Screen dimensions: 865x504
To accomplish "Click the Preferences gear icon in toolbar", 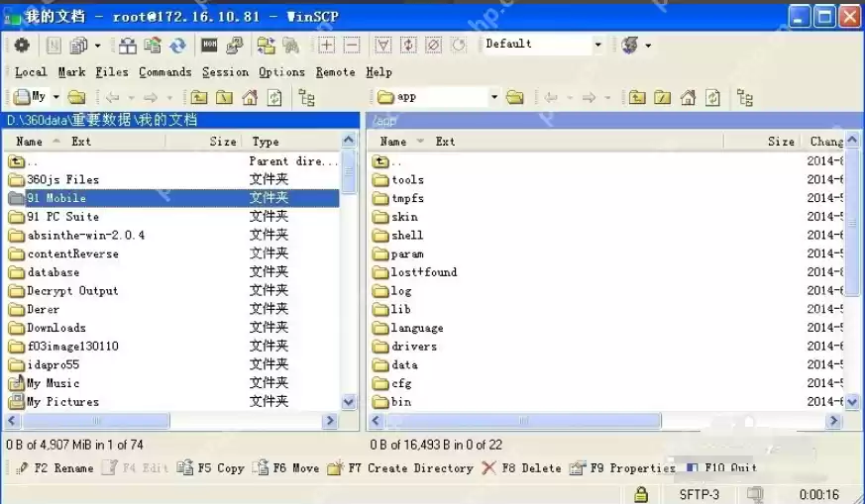I will point(21,45).
